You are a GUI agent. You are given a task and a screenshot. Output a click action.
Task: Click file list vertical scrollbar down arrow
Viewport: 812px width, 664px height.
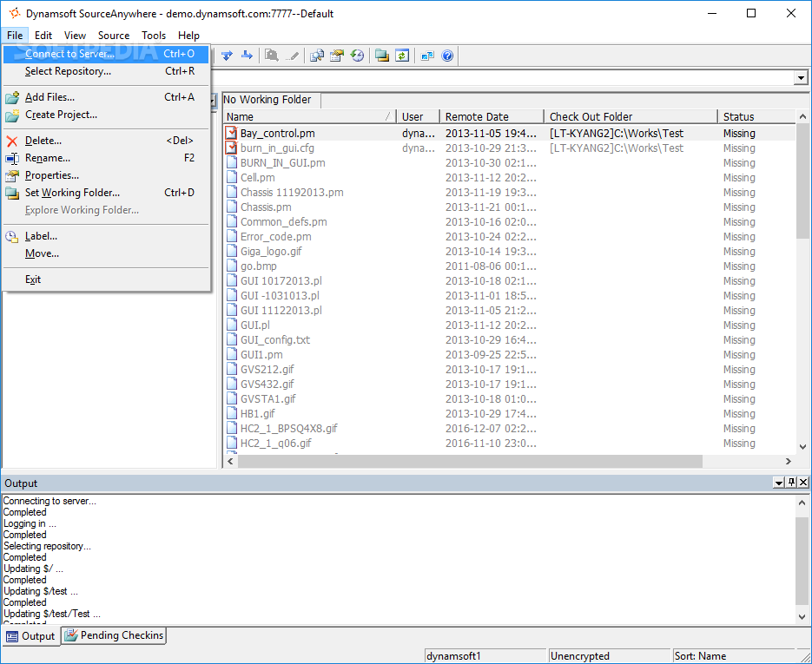802,447
